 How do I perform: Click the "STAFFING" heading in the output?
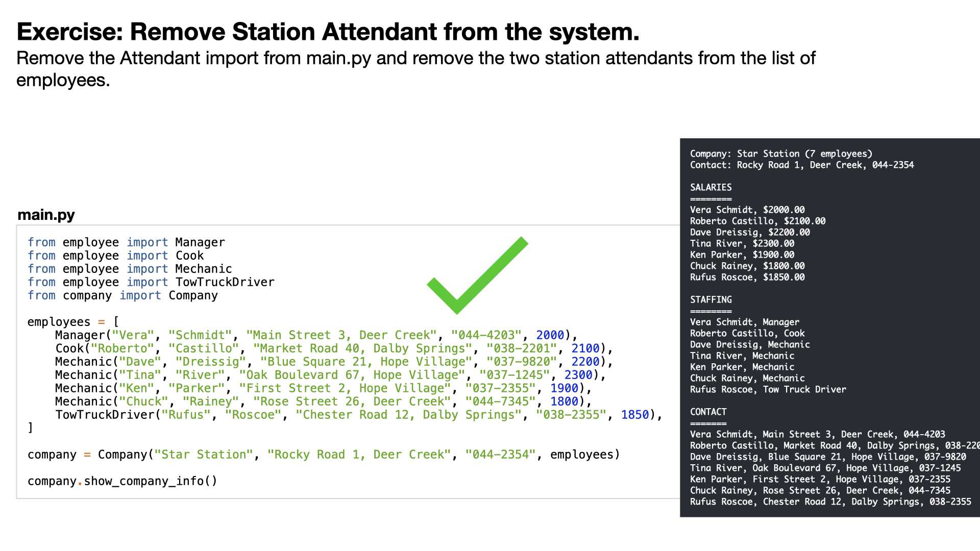coord(710,299)
